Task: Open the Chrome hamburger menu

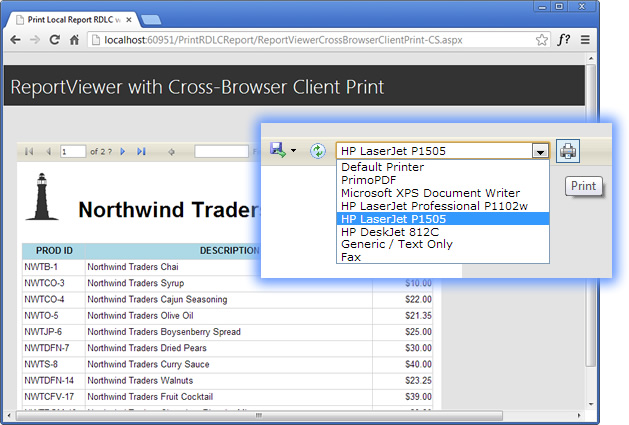Action: tap(585, 40)
